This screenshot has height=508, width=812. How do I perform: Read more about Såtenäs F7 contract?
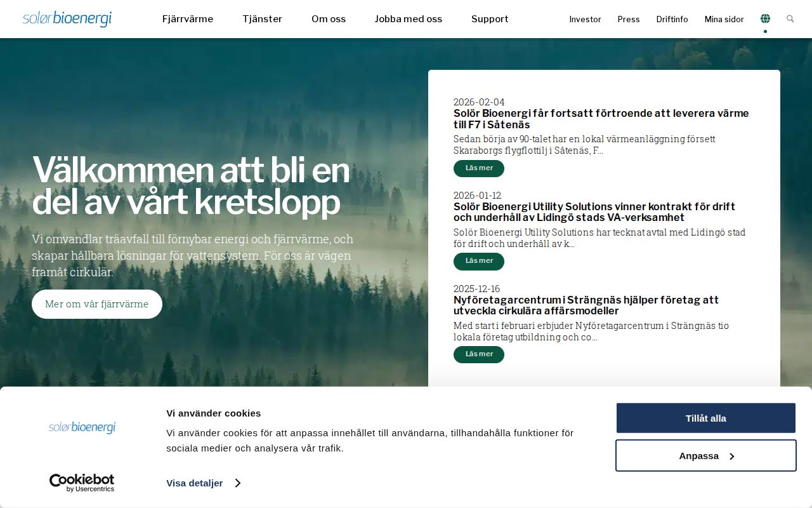tap(479, 168)
